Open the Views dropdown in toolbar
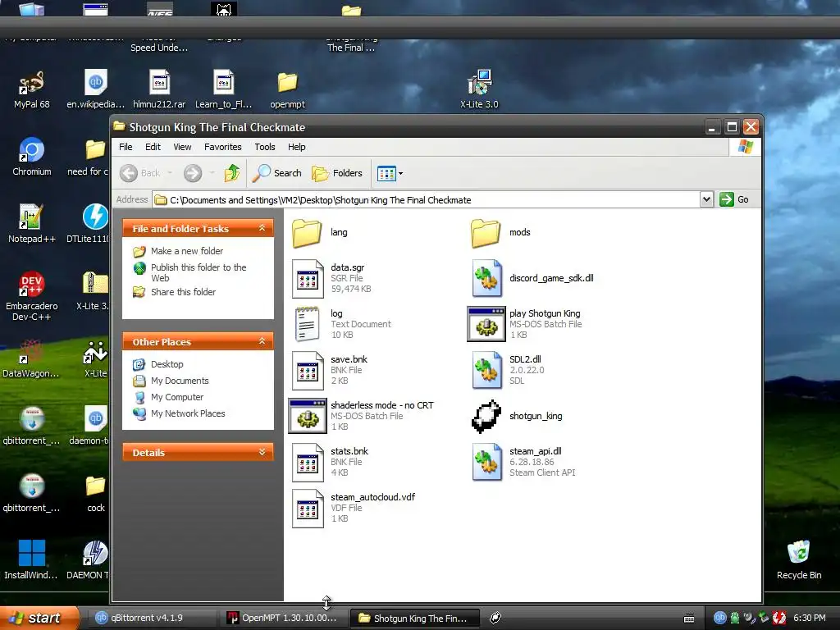 390,173
